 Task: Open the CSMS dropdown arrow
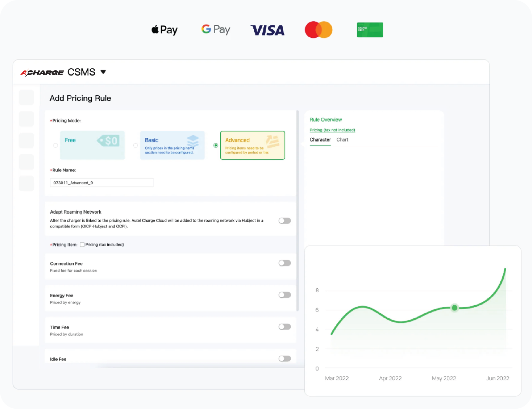pos(103,72)
